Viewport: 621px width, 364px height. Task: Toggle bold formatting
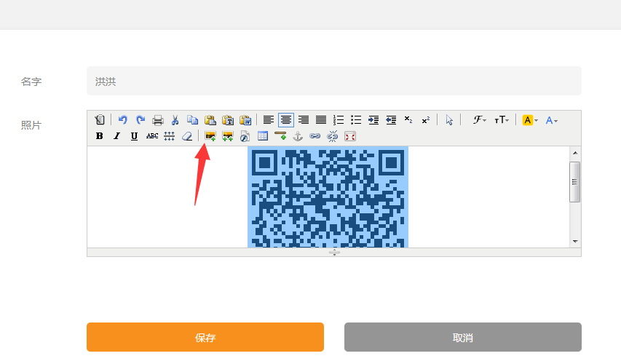(x=100, y=136)
